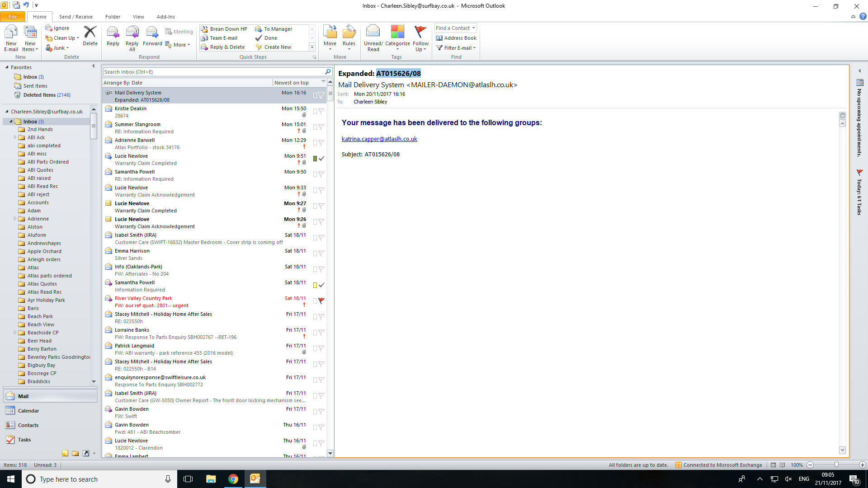Expand the ABI Ack folder
The image size is (868, 488).
click(15, 137)
